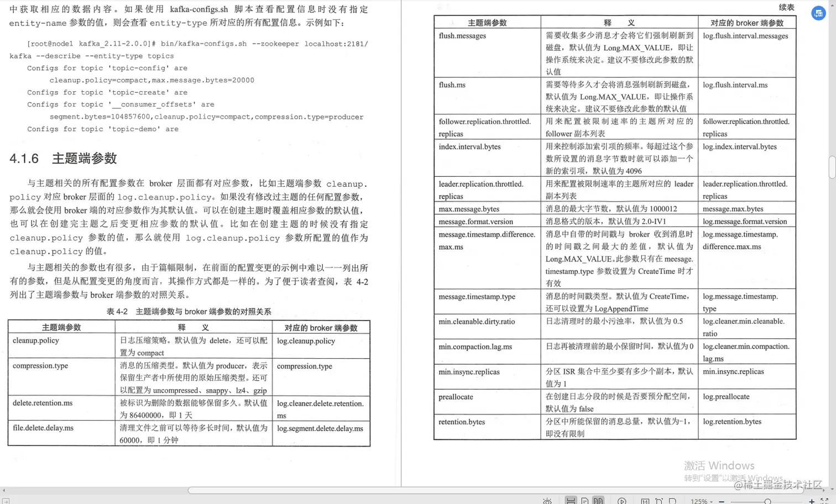Open the floating PDF-to-Word converter
836x504 pixels.
coord(819,13)
